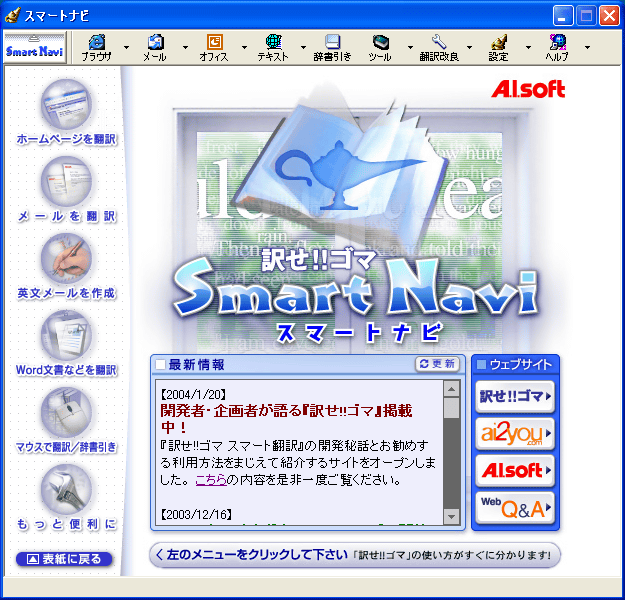
Task: Click the 英文メールを作成 text label
Action: (66, 293)
